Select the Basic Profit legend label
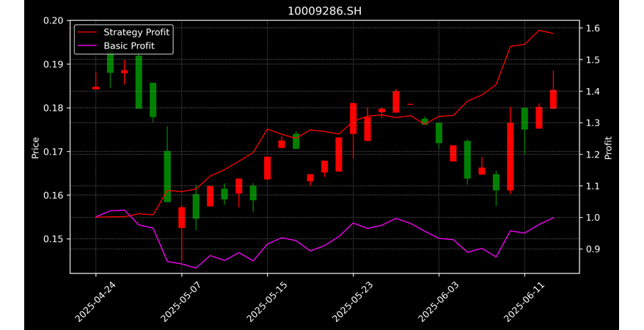644x330 pixels. [x=129, y=45]
